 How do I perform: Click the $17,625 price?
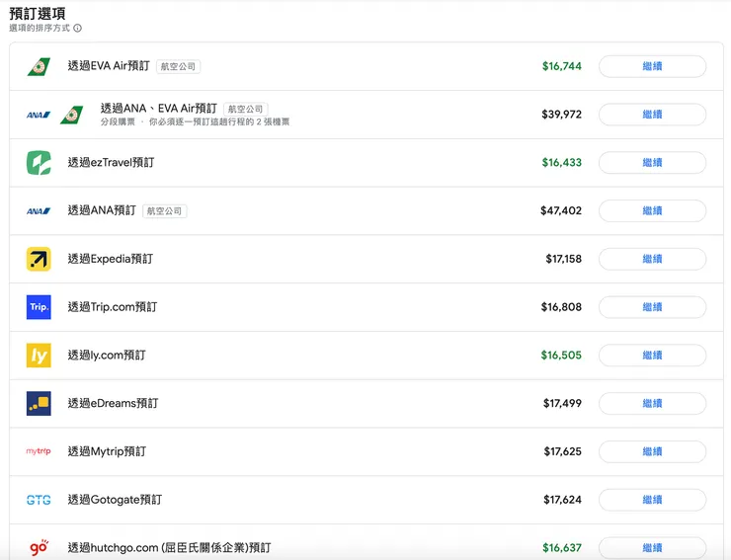[563, 451]
